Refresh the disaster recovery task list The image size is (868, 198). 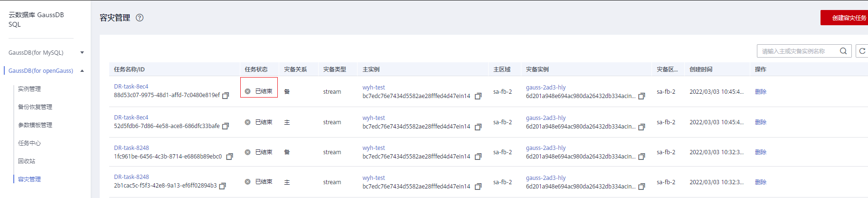click(x=862, y=51)
